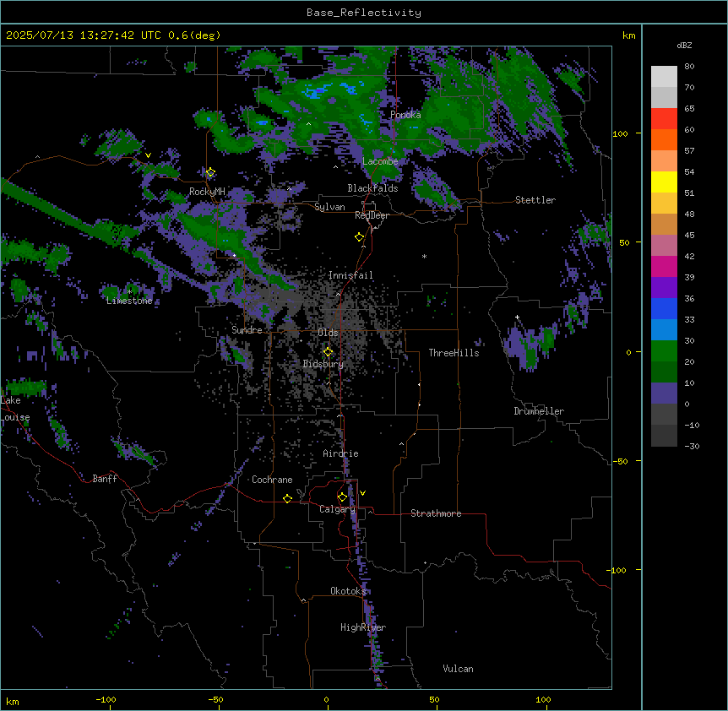Click the Sundre label
The width and height of the screenshot is (728, 711).
pyautogui.click(x=247, y=330)
